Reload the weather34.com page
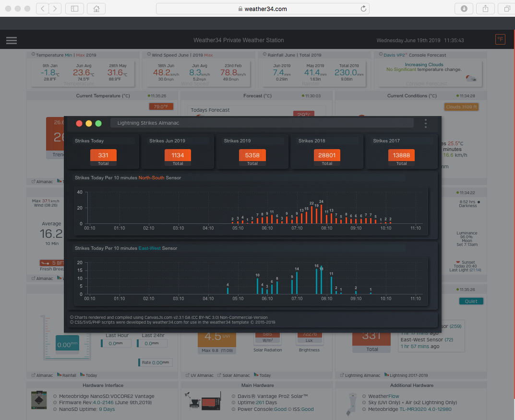 (363, 9)
